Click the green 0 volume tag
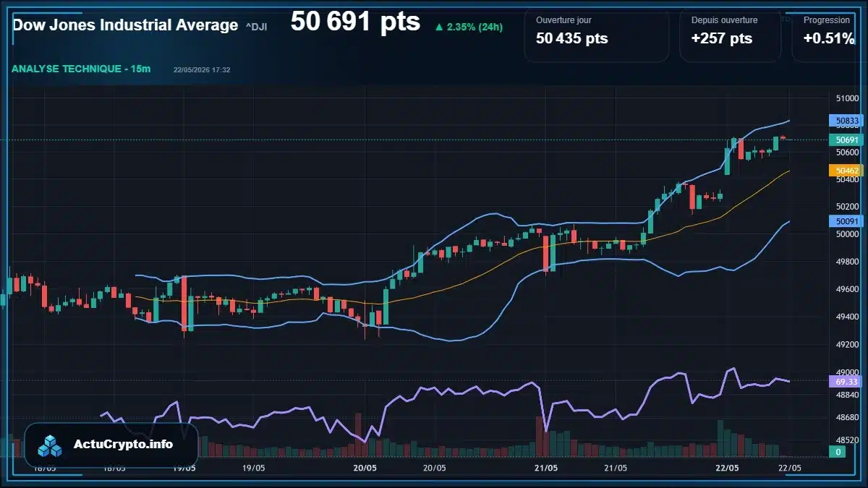This screenshot has height=488, width=868. (838, 452)
